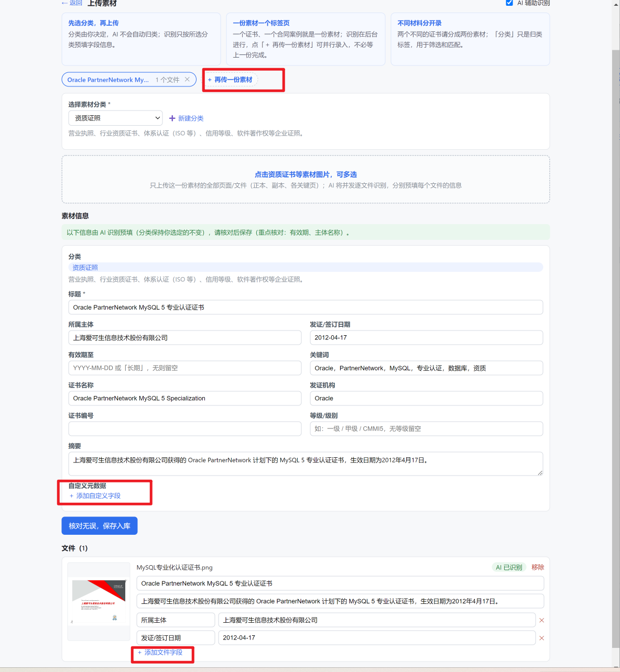
Task: Click the 证书名称 input field
Action: (184, 399)
